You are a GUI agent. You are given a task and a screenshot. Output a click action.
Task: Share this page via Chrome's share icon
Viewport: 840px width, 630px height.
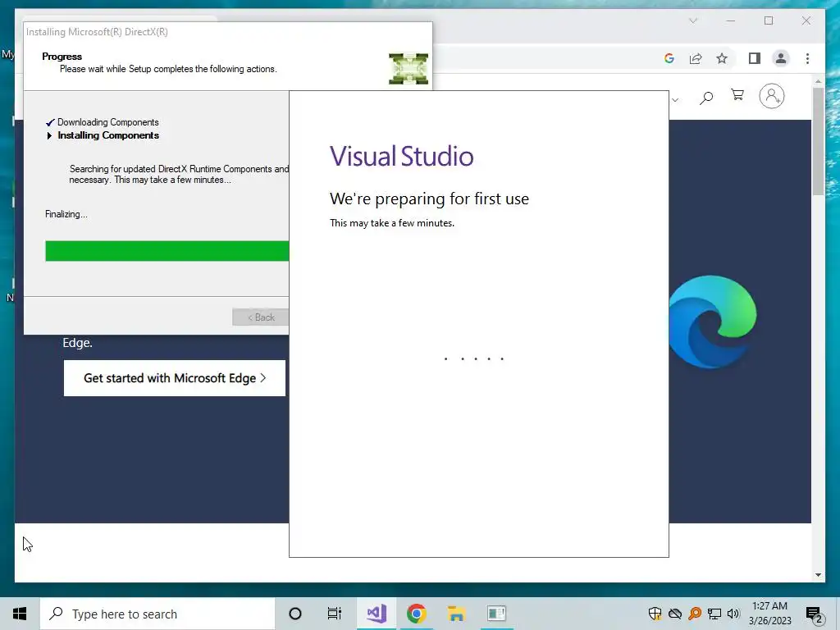point(696,58)
